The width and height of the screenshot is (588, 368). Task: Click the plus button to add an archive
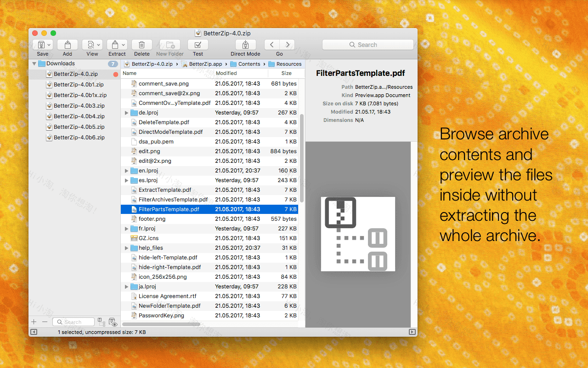click(x=34, y=322)
